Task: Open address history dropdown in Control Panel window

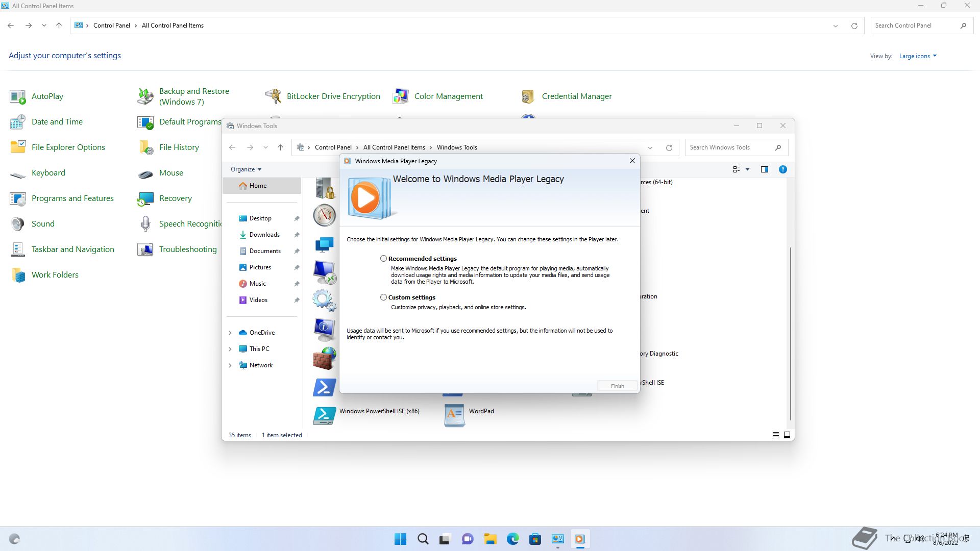Action: pyautogui.click(x=836, y=26)
